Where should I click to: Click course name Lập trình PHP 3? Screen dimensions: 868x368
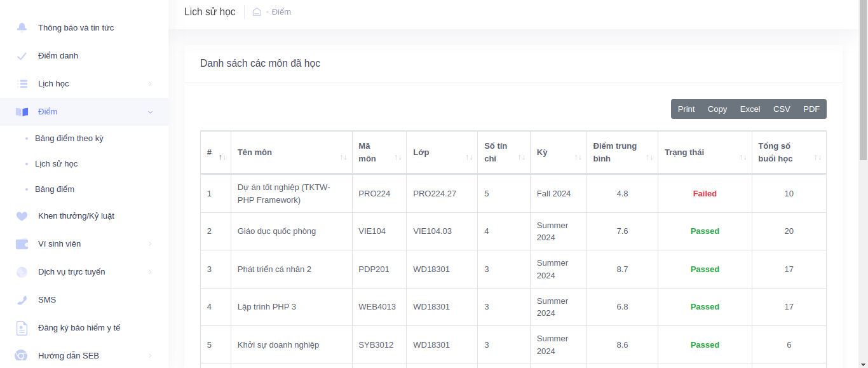(267, 307)
